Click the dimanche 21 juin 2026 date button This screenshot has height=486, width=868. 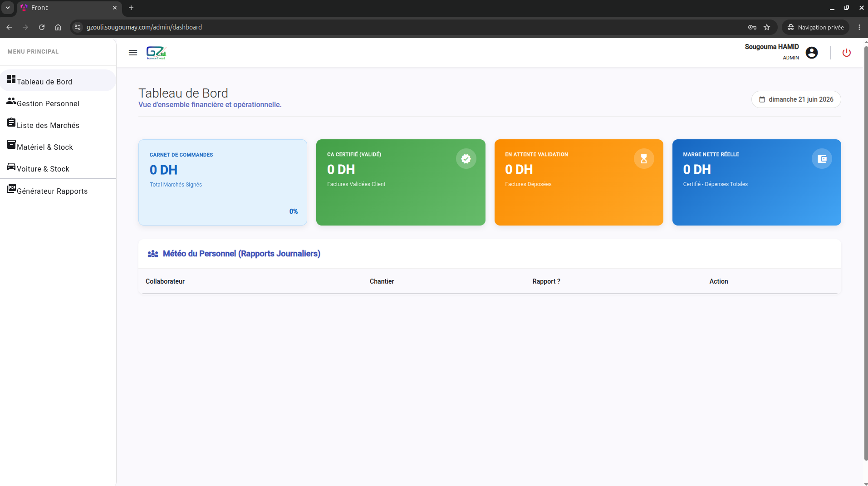[796, 99]
